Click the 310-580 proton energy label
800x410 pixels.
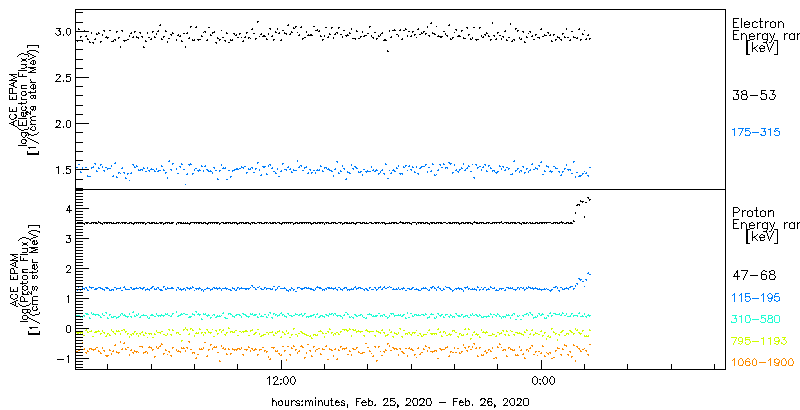(x=756, y=319)
